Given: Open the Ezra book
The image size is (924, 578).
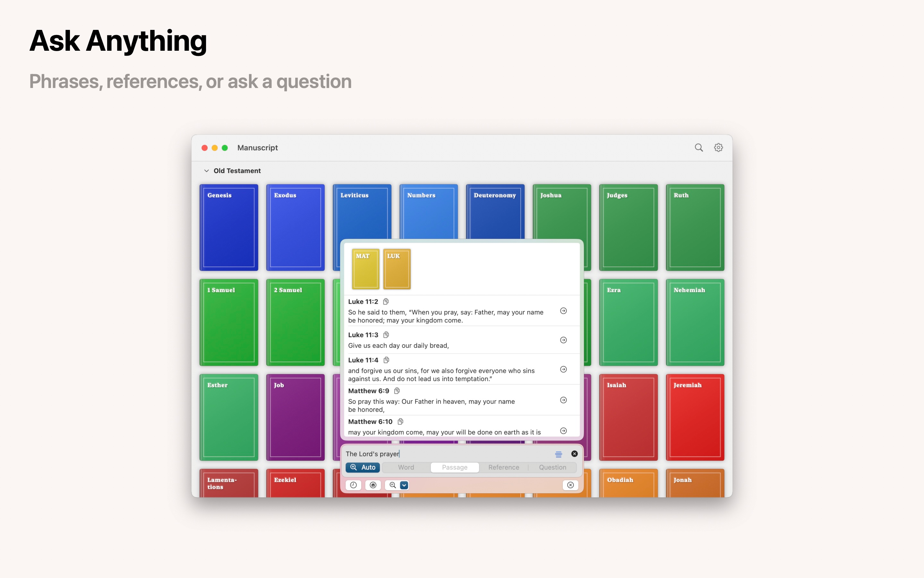Looking at the screenshot, I should coord(629,322).
